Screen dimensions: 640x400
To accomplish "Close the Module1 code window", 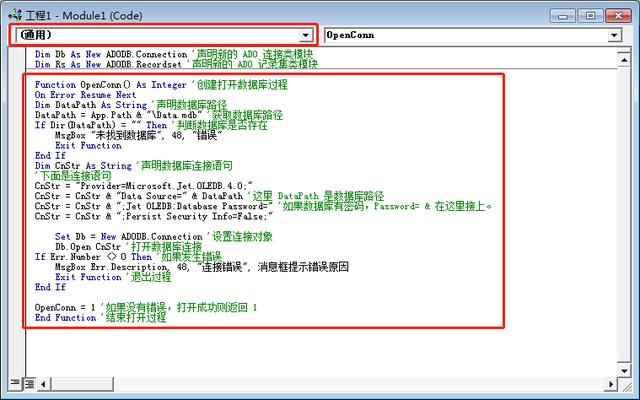I will coord(618,16).
